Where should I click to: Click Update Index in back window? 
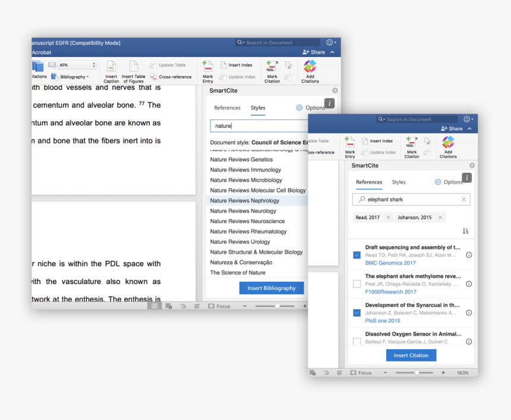click(x=238, y=77)
